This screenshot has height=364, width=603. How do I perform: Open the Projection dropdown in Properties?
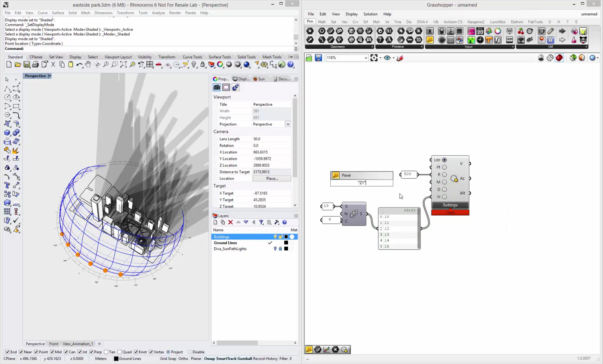click(x=288, y=124)
